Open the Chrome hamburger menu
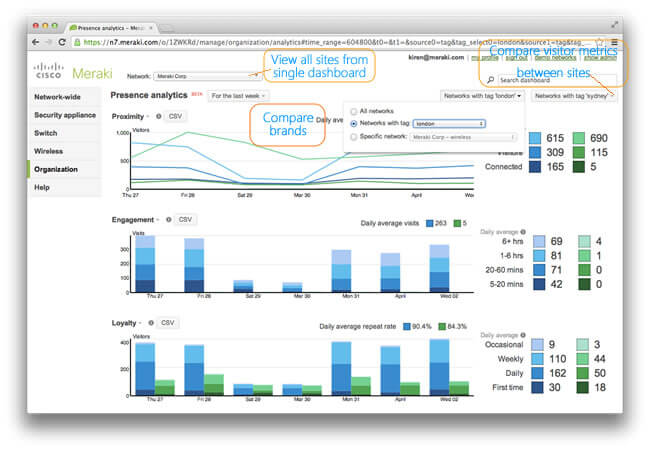The width and height of the screenshot is (650, 451). [614, 42]
